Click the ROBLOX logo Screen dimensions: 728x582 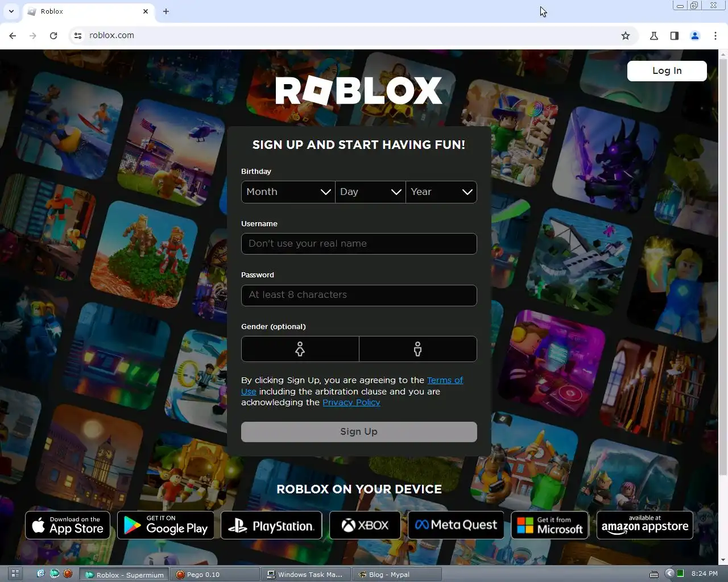(359, 91)
